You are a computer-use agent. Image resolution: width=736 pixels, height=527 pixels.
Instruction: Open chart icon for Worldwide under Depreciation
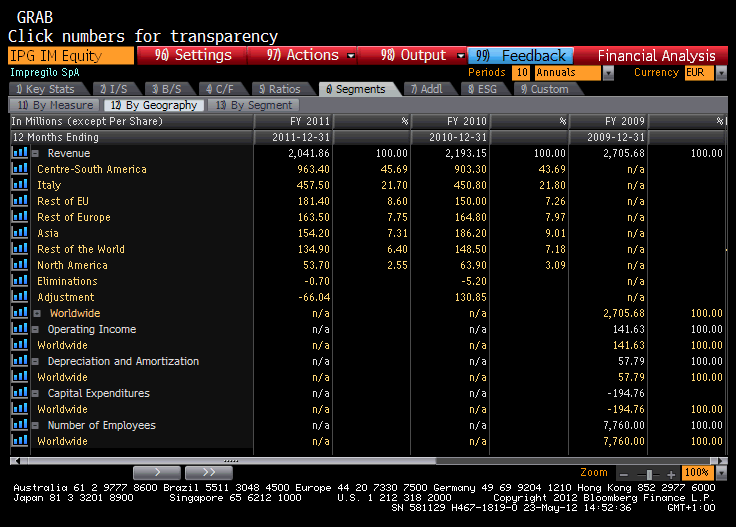click(x=20, y=377)
